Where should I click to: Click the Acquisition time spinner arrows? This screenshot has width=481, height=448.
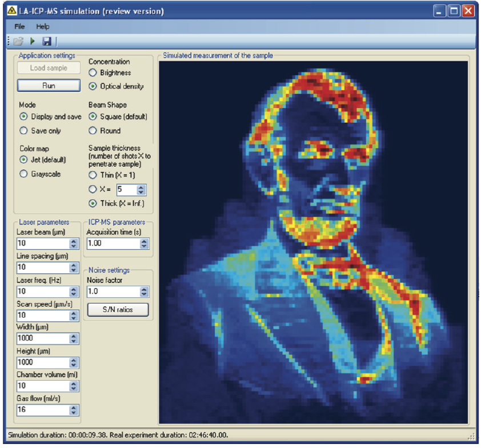point(144,243)
